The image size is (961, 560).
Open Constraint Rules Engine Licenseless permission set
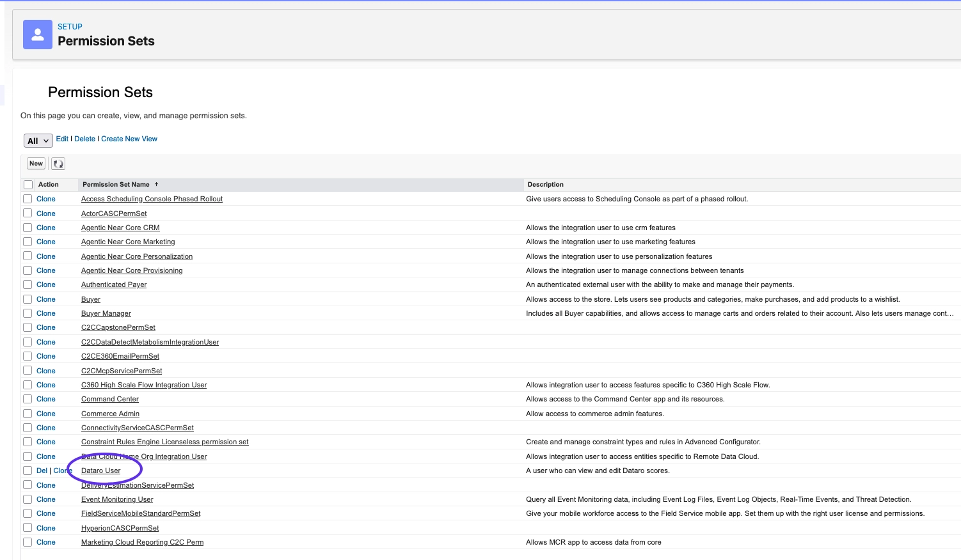tap(165, 442)
